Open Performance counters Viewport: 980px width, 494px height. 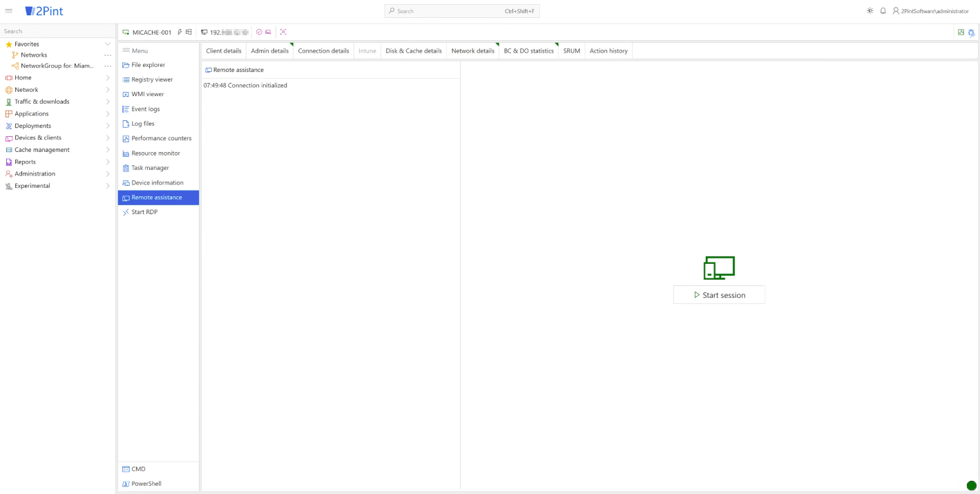pyautogui.click(x=158, y=138)
